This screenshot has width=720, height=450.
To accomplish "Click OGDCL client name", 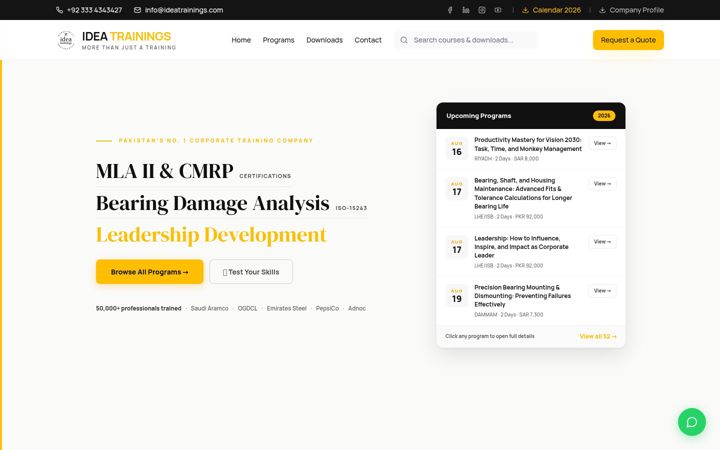I will [248, 309].
